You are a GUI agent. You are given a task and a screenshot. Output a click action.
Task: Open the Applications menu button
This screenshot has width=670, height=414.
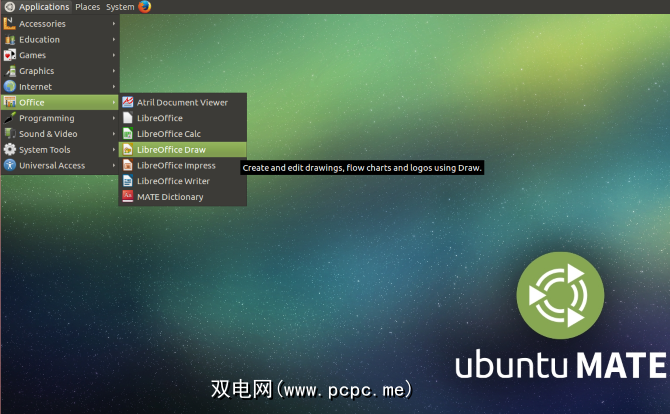click(x=36, y=7)
